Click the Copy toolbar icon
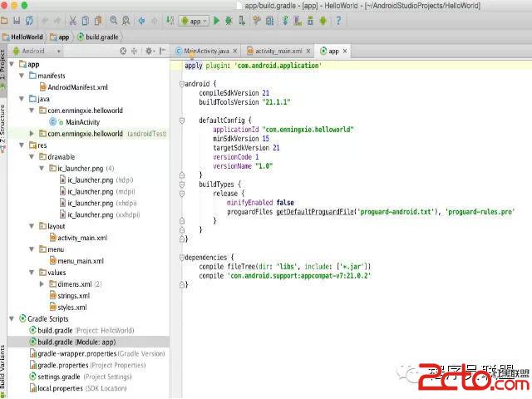 (x=86, y=21)
